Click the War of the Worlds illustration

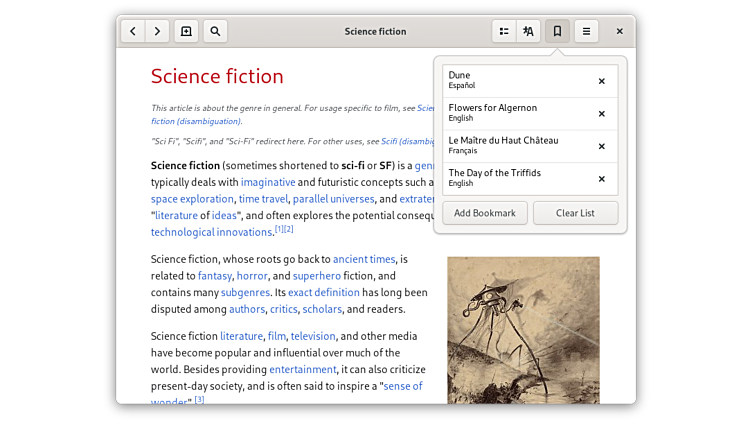pyautogui.click(x=523, y=330)
